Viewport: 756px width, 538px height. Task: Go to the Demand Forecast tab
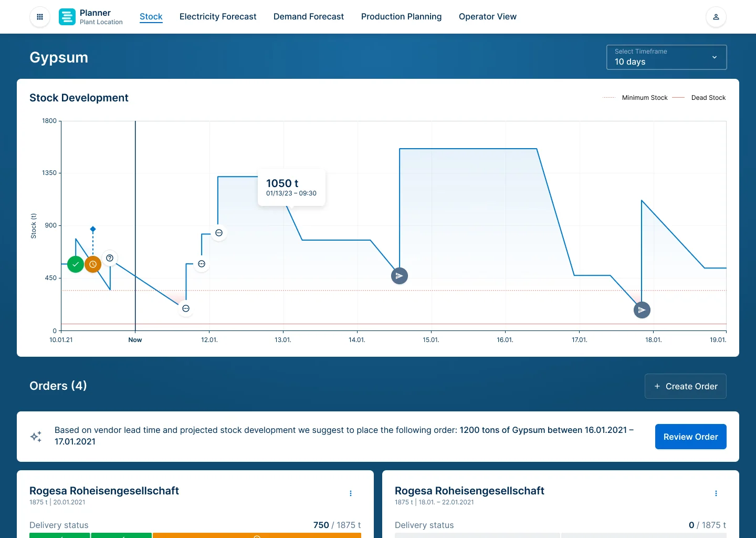[309, 17]
